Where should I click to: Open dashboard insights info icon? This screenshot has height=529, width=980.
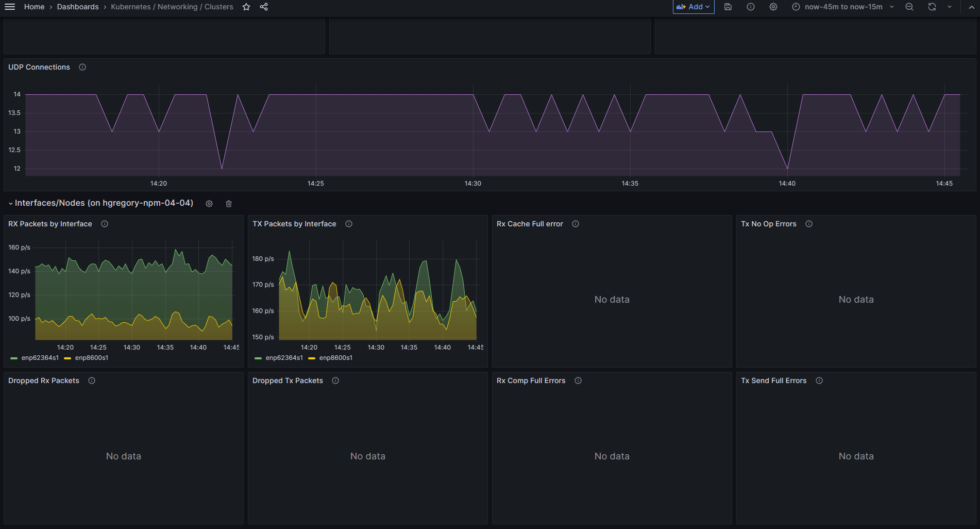click(751, 7)
